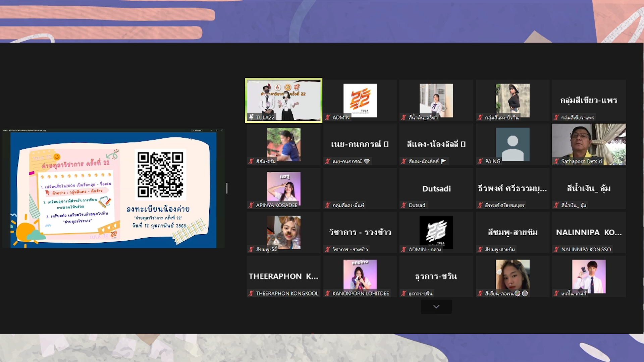Click muted mic icon on KANOKPORN LOHITDEE tile
644x362 pixels.
[328, 293]
